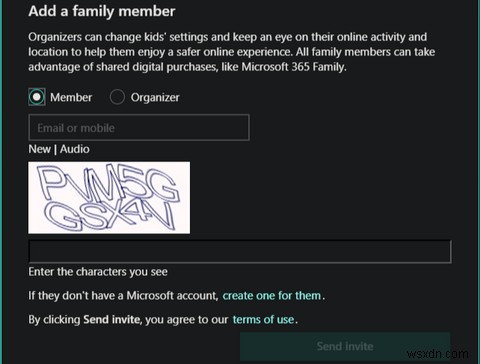This screenshot has height=364, width=480.
Task: Click the bold Send invite text in the agreement sentence
Action: point(112,319)
